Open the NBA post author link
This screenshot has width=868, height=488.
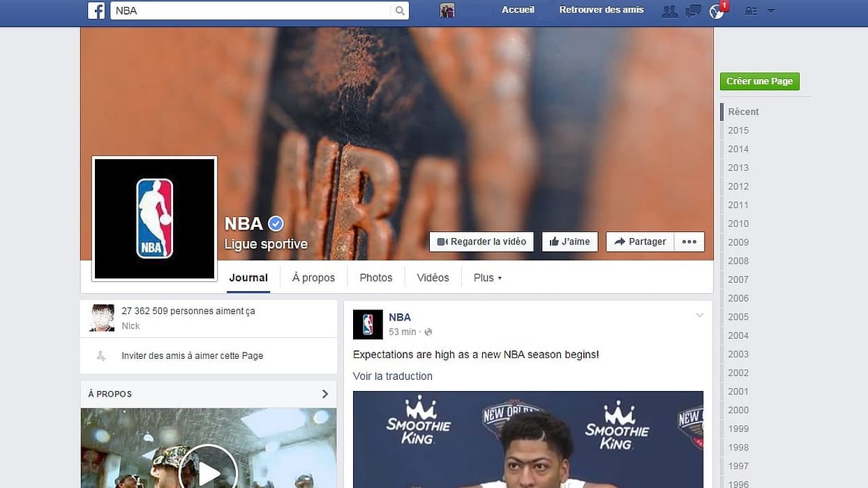coord(400,317)
